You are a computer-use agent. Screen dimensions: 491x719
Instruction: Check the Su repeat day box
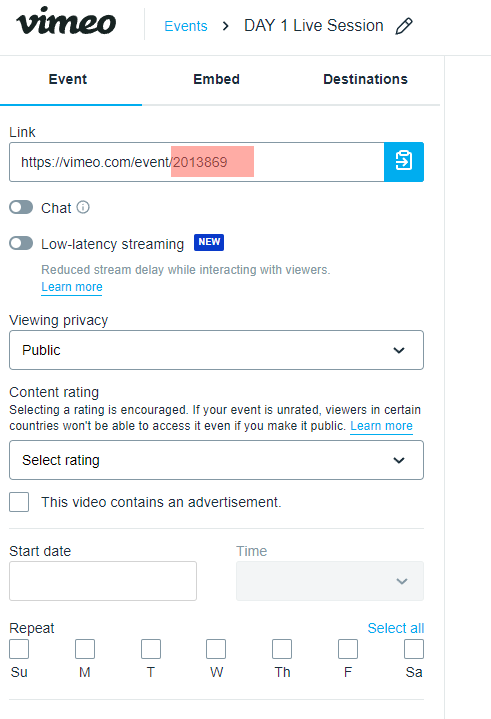point(19,649)
